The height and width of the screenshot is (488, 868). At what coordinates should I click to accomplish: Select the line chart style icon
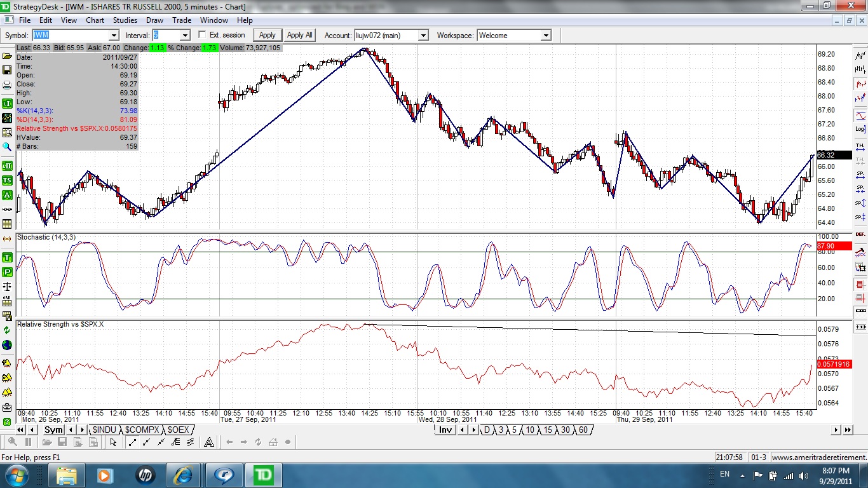860,55
